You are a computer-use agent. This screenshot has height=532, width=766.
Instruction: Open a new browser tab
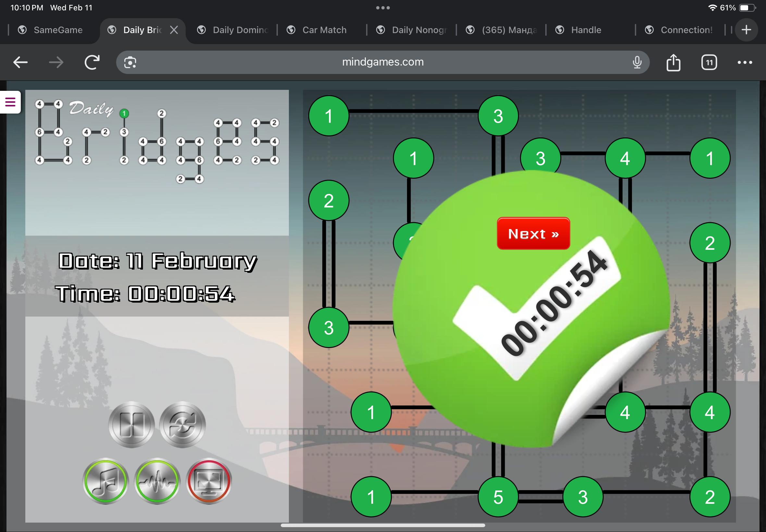click(x=746, y=30)
